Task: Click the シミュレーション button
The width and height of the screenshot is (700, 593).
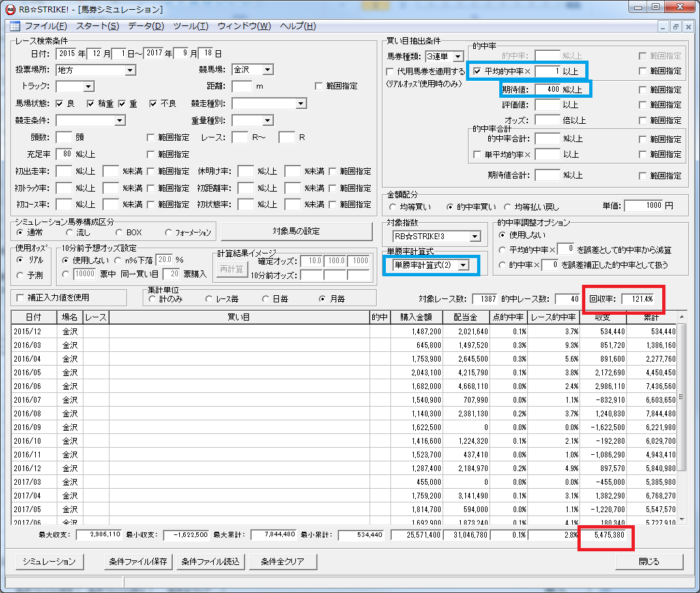Action: tap(49, 562)
